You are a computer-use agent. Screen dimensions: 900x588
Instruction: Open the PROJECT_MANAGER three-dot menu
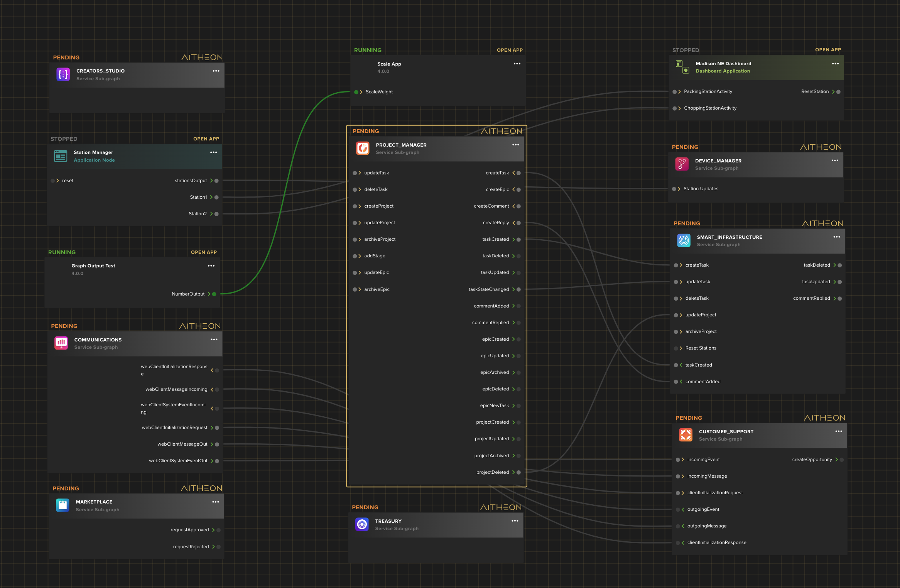pos(516,145)
